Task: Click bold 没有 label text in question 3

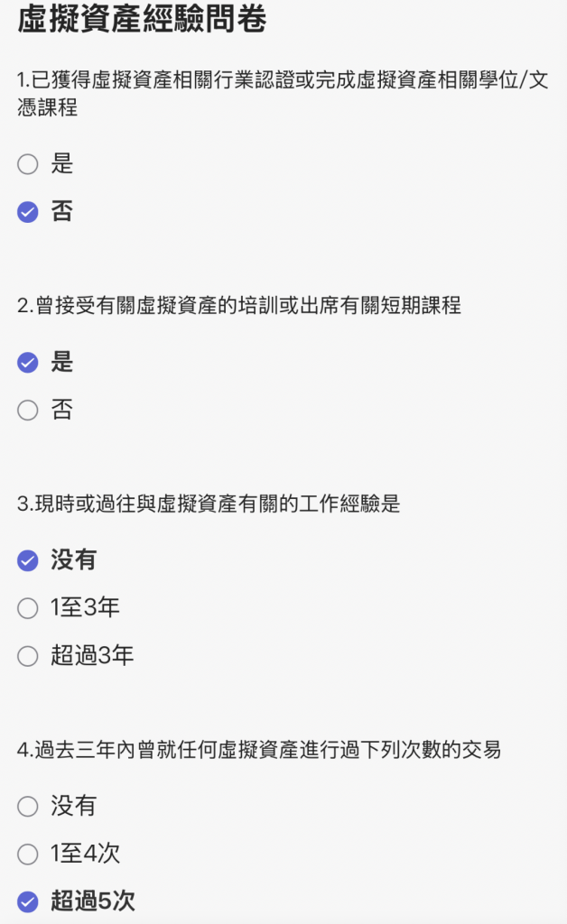Action: click(73, 560)
